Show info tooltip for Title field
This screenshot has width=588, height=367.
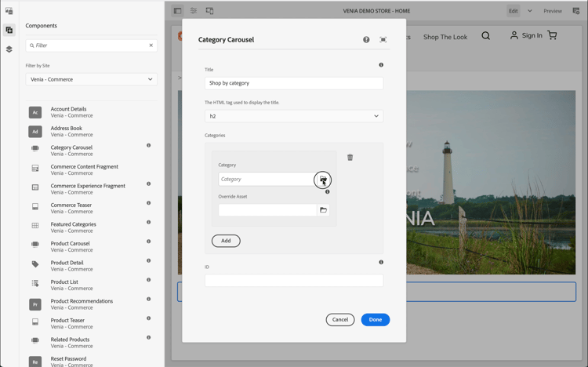pyautogui.click(x=381, y=65)
